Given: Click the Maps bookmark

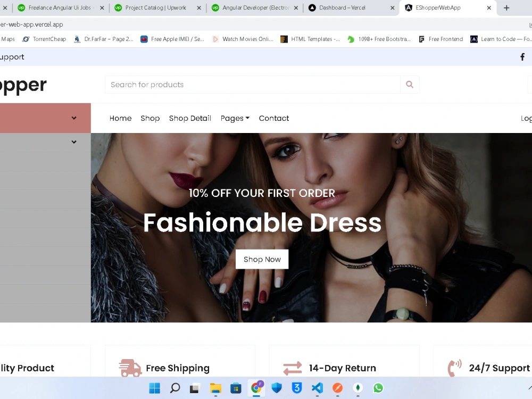Looking at the screenshot, I should pos(7,39).
